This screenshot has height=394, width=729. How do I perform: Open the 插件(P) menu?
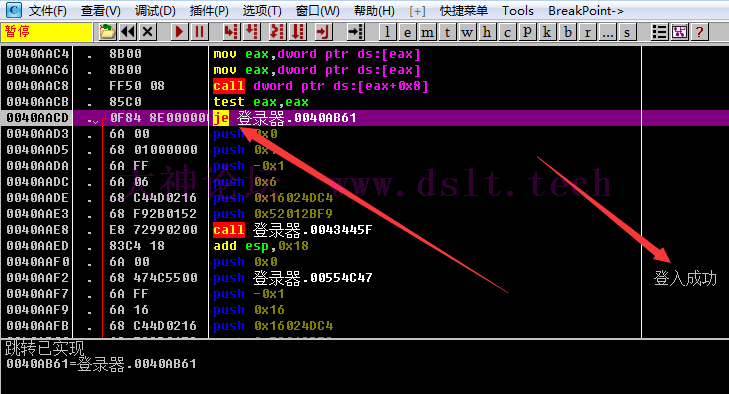click(x=209, y=10)
